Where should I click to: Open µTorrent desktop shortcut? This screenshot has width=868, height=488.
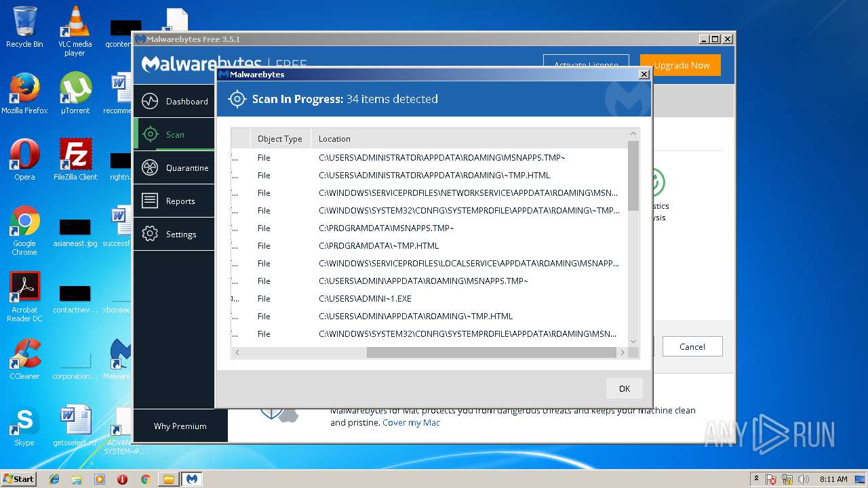75,93
